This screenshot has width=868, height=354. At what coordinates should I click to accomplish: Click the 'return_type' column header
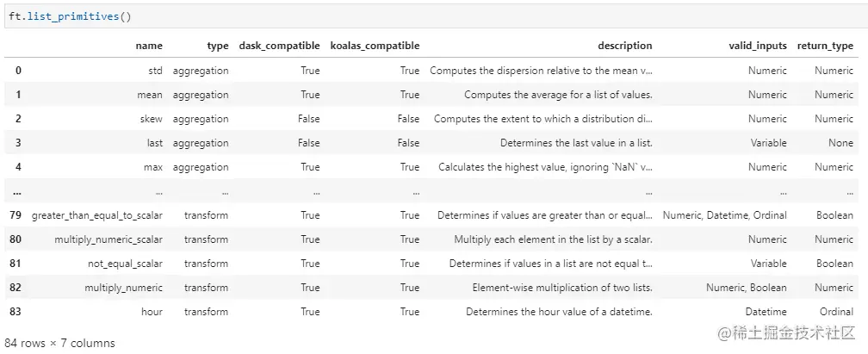click(x=825, y=46)
